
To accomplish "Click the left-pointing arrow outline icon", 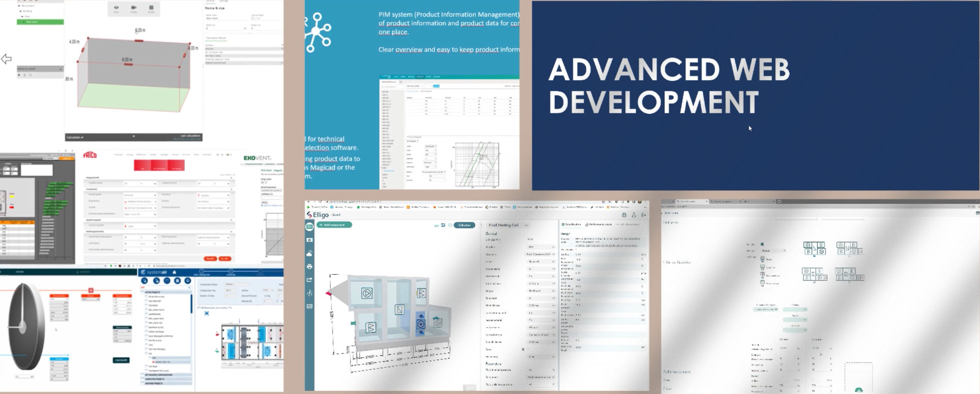I will click(6, 59).
